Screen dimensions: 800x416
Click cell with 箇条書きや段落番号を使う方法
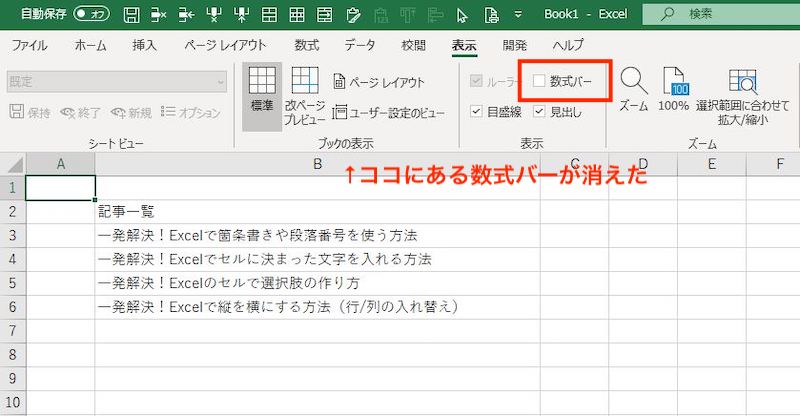point(317,235)
